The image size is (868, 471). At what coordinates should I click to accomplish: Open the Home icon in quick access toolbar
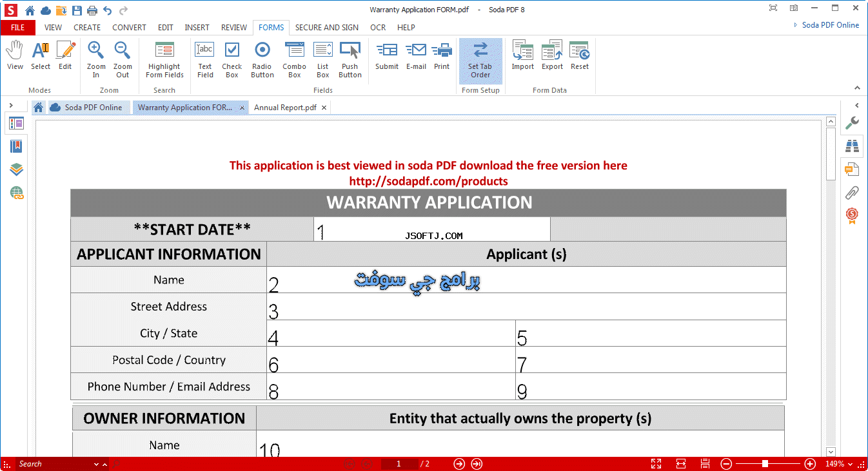[x=30, y=10]
